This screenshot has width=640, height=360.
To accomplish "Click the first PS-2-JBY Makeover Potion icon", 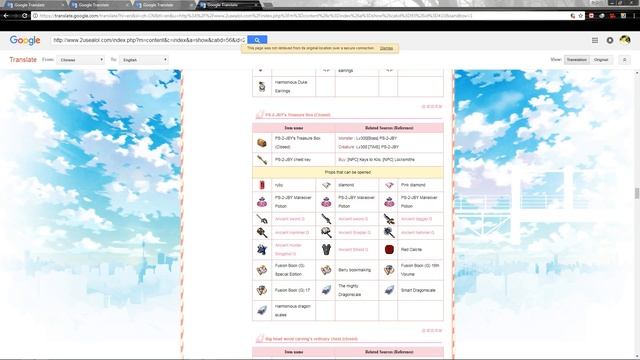I will (x=262, y=202).
